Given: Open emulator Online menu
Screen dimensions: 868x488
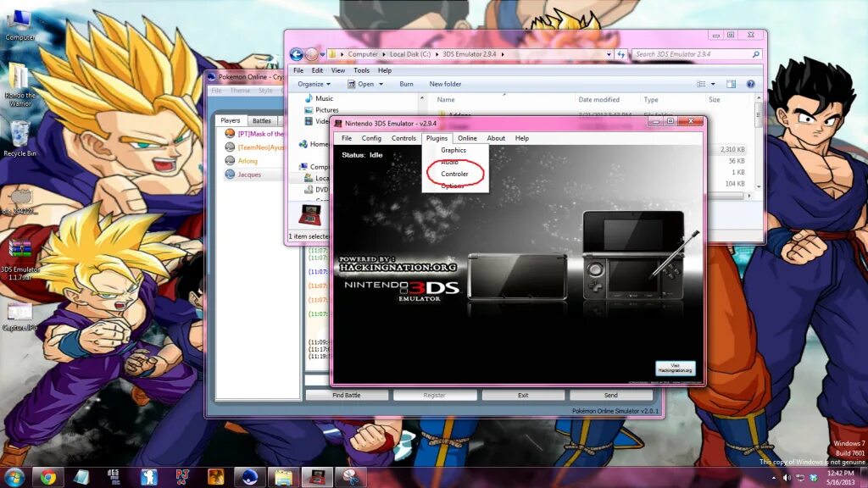Looking at the screenshot, I should coord(467,138).
